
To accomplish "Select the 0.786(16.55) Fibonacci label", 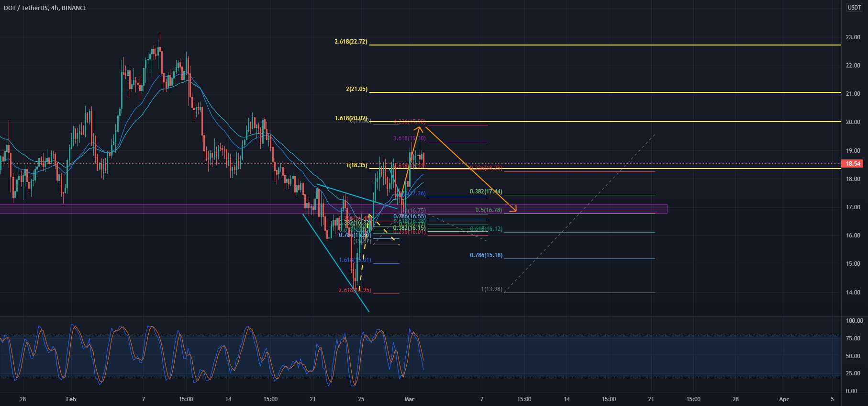I will coord(409,216).
